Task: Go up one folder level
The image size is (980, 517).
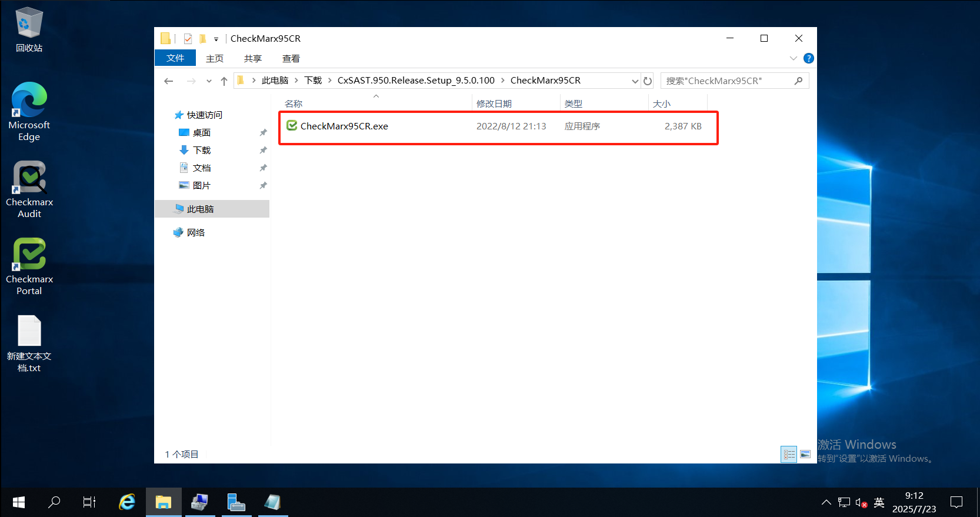Action: click(x=224, y=81)
